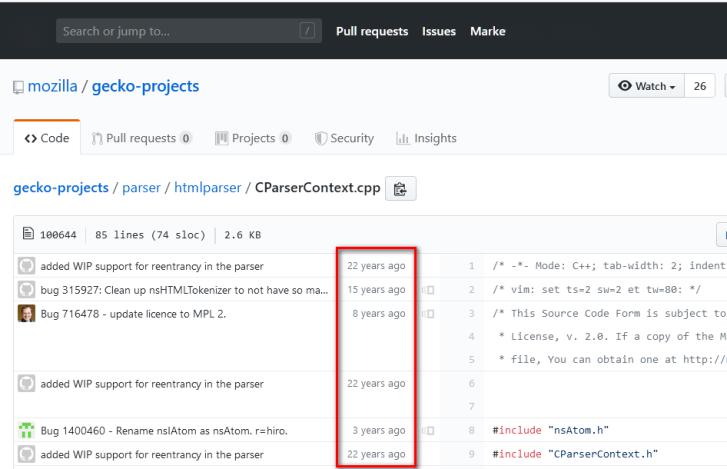
Task: Click the '2.6 KB' file size text
Action: coord(242,235)
